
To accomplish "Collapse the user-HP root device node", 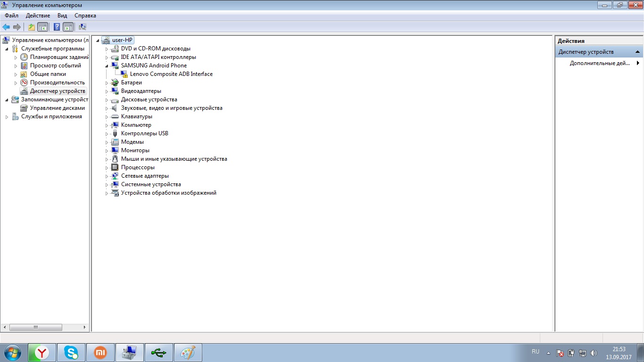I will pos(98,40).
